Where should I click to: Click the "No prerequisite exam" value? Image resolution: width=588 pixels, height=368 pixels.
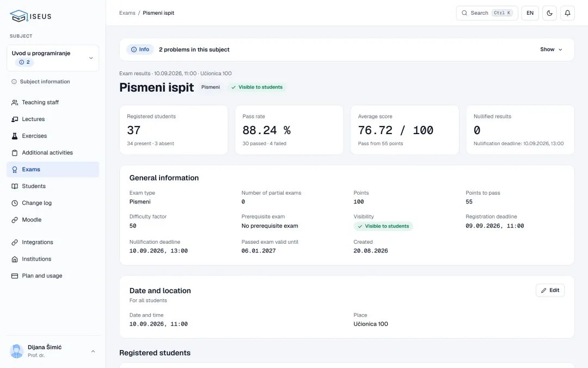269,226
